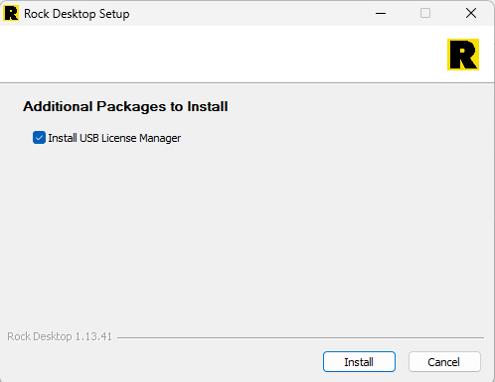Screen dimensions: 495x382
Task: Click the "1.13.41" version number text
Action: coord(94,336)
